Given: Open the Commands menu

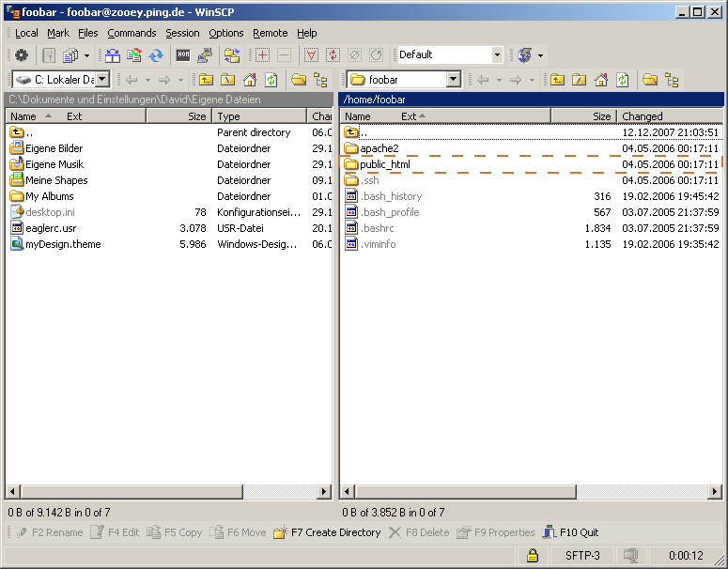Looking at the screenshot, I should tap(132, 33).
